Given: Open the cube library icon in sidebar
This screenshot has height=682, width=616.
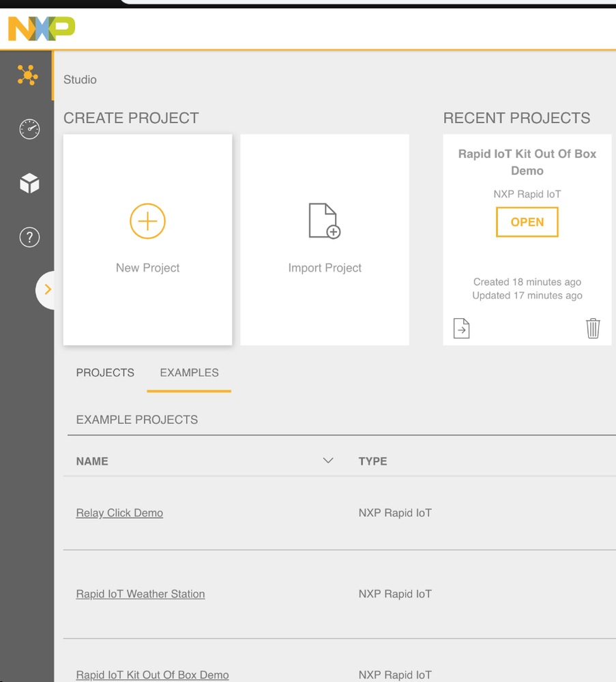Looking at the screenshot, I should click(x=29, y=183).
